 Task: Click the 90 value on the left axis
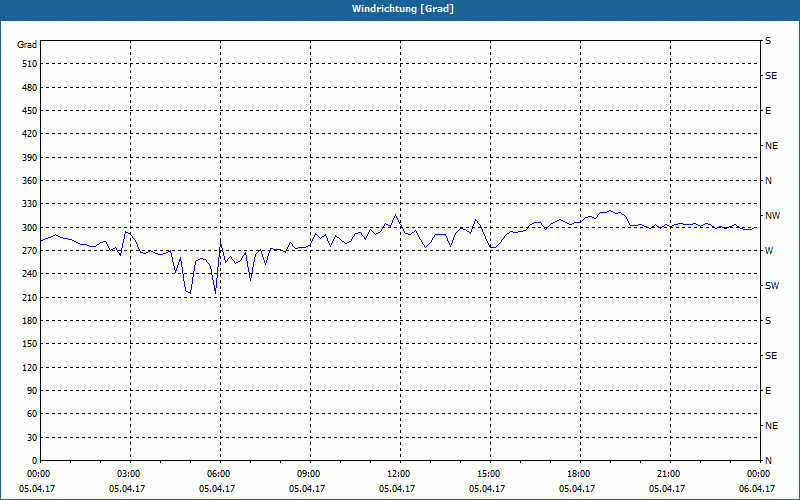pyautogui.click(x=32, y=391)
